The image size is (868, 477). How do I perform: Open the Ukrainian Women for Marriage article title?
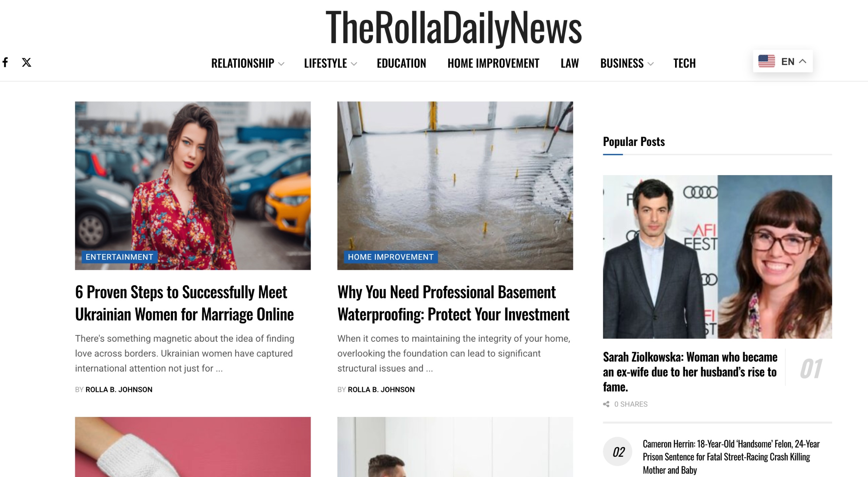click(x=184, y=303)
